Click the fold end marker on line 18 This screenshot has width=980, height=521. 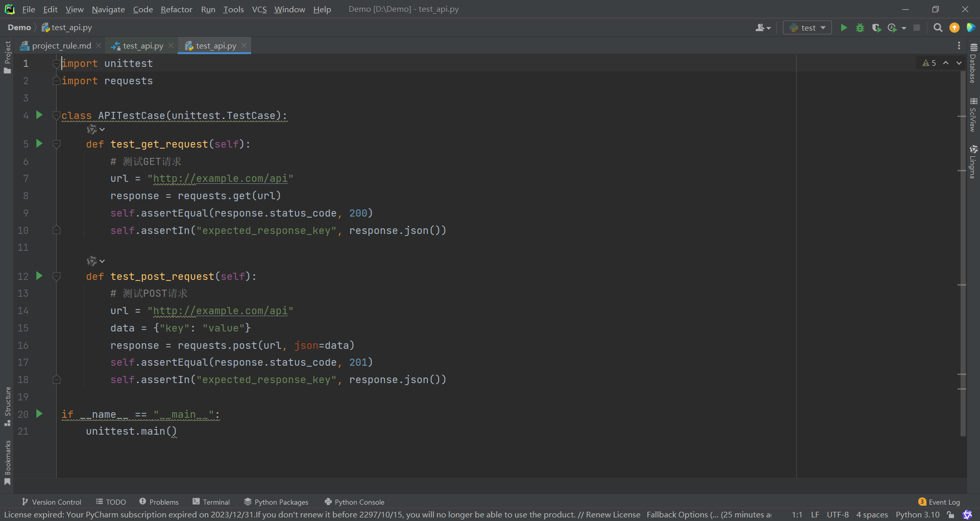coord(57,380)
